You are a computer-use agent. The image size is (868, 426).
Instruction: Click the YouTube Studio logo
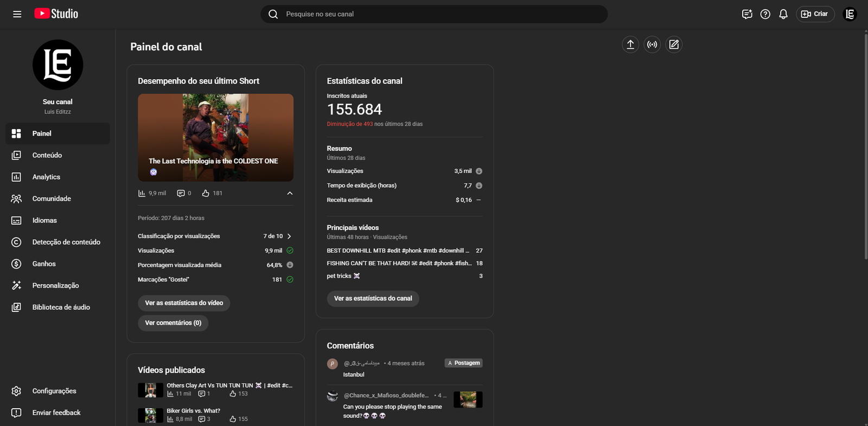[x=56, y=14]
